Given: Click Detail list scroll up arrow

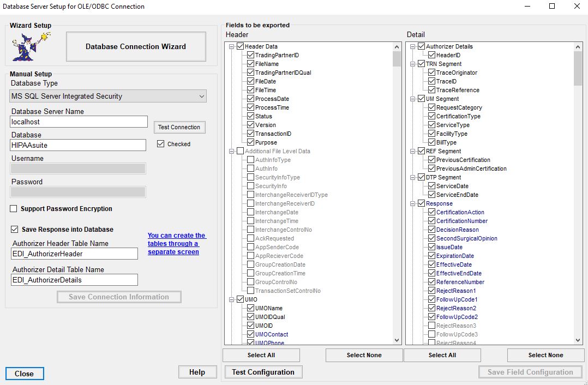Looking at the screenshot, I should tap(578, 47).
